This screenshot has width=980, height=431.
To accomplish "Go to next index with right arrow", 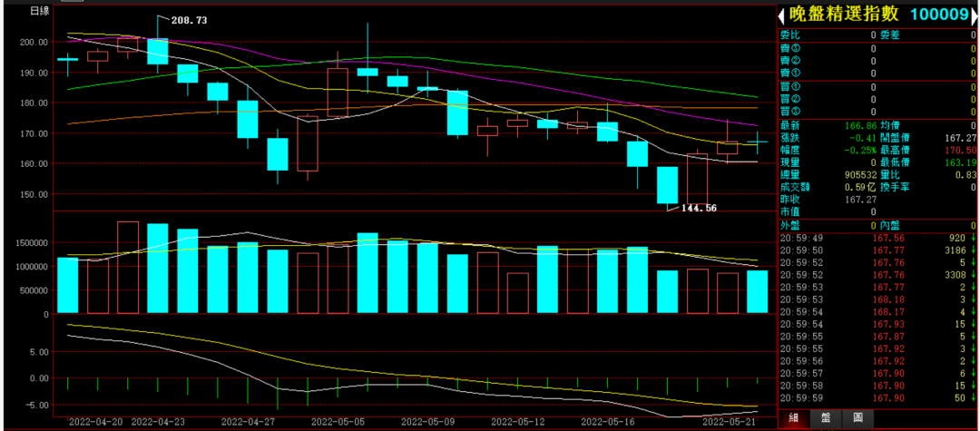I will coord(975,15).
